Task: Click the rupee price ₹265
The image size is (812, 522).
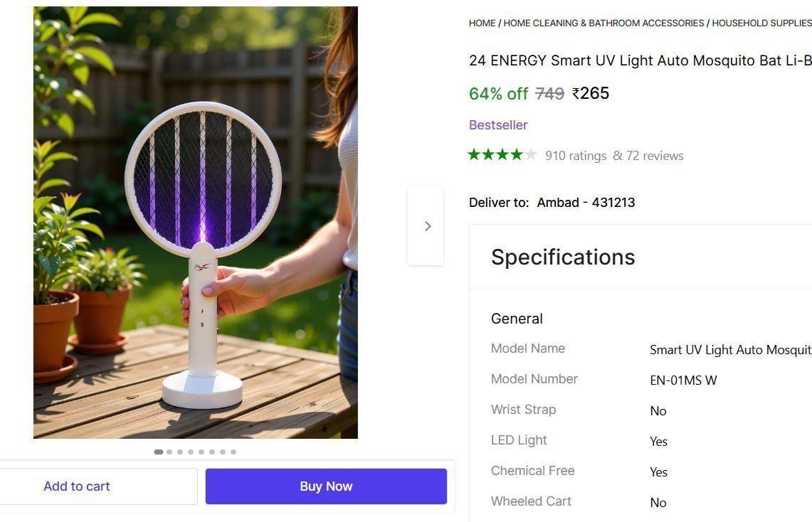Action: pos(591,93)
